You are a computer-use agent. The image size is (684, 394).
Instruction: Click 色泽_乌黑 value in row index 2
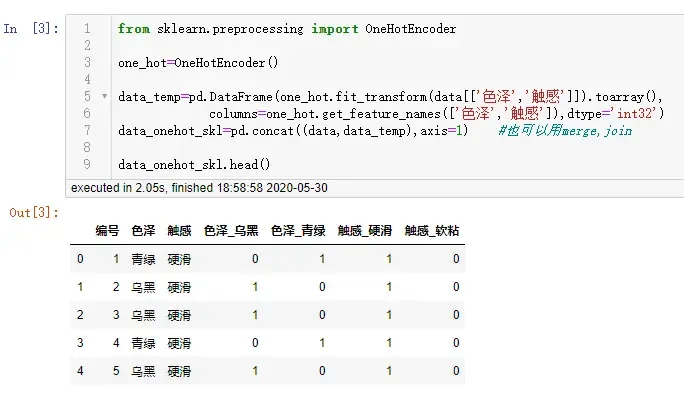click(255, 315)
